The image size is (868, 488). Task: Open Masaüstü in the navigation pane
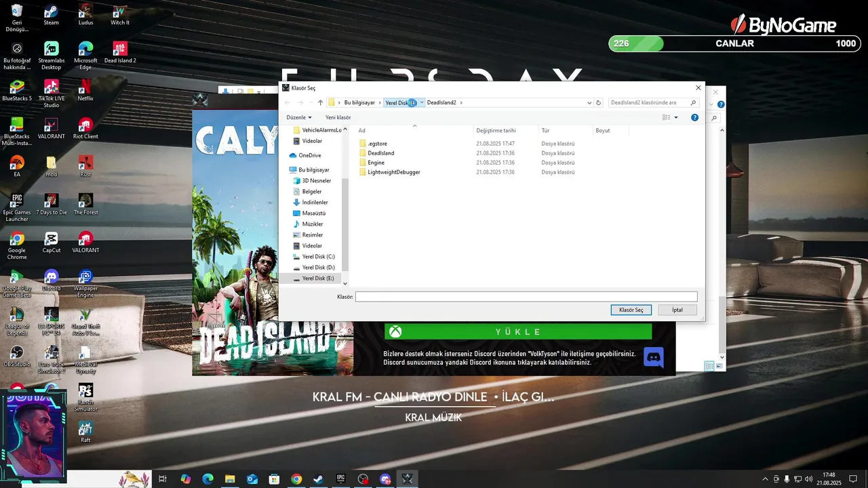[313, 213]
